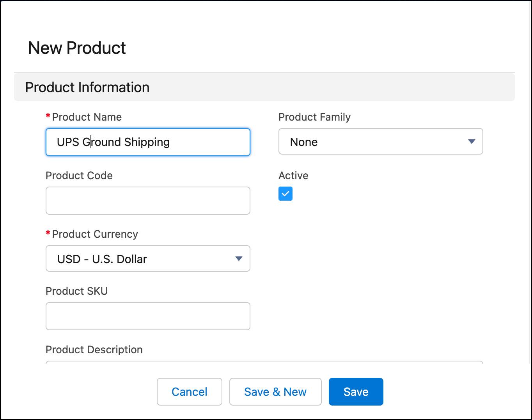The image size is (532, 420).
Task: Click the Product Code label
Action: (79, 176)
